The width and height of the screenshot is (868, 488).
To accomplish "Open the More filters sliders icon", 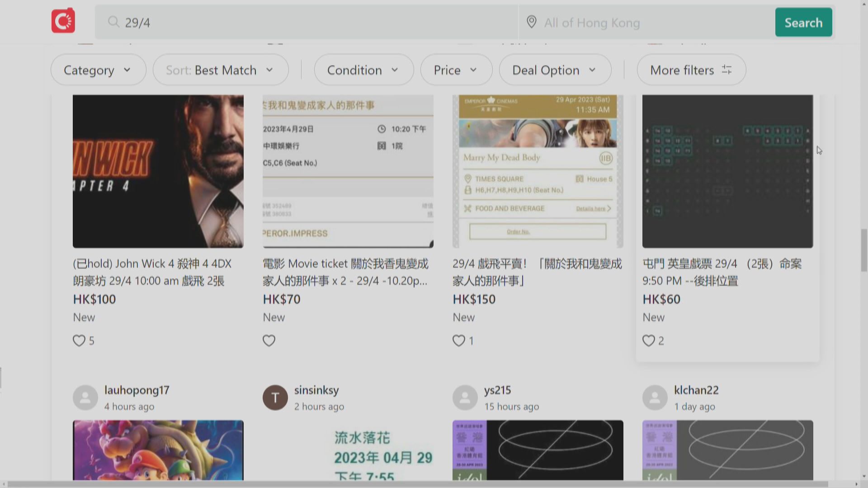I will click(726, 70).
